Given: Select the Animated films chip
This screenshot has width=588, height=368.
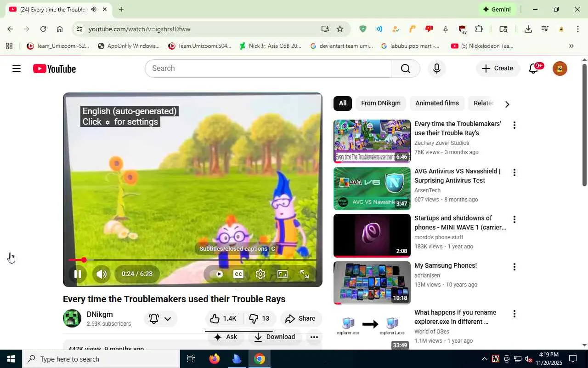Looking at the screenshot, I should [437, 103].
